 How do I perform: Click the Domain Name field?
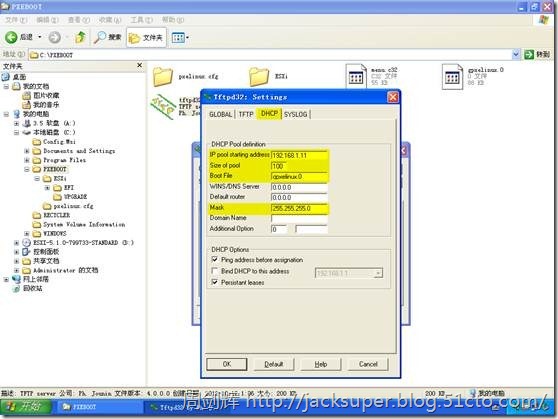299,219
